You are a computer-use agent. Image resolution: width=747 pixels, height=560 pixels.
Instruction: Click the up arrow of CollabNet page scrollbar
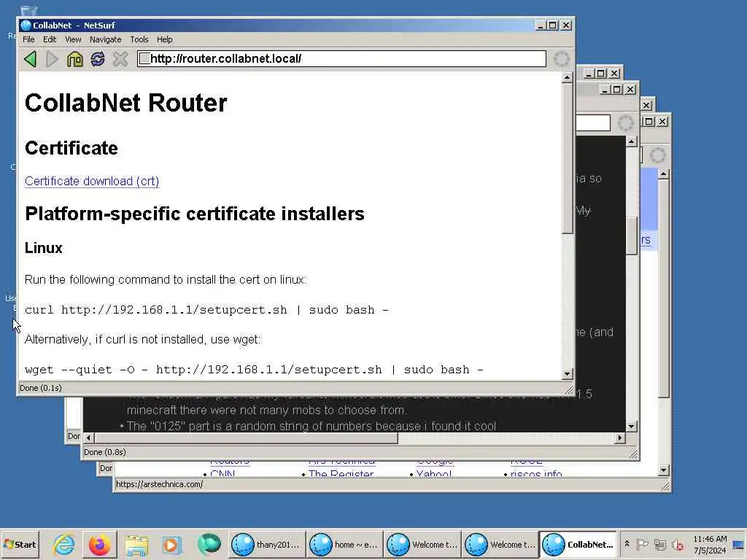click(x=567, y=77)
